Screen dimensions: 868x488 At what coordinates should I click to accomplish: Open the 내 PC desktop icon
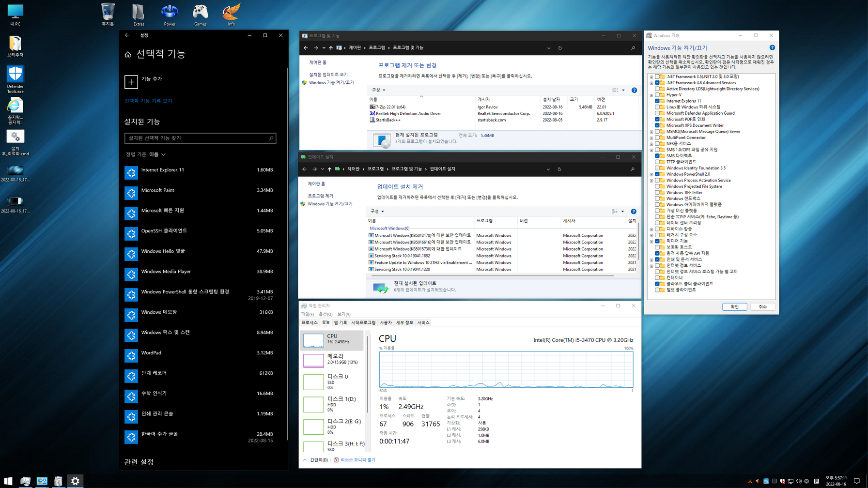(x=15, y=14)
